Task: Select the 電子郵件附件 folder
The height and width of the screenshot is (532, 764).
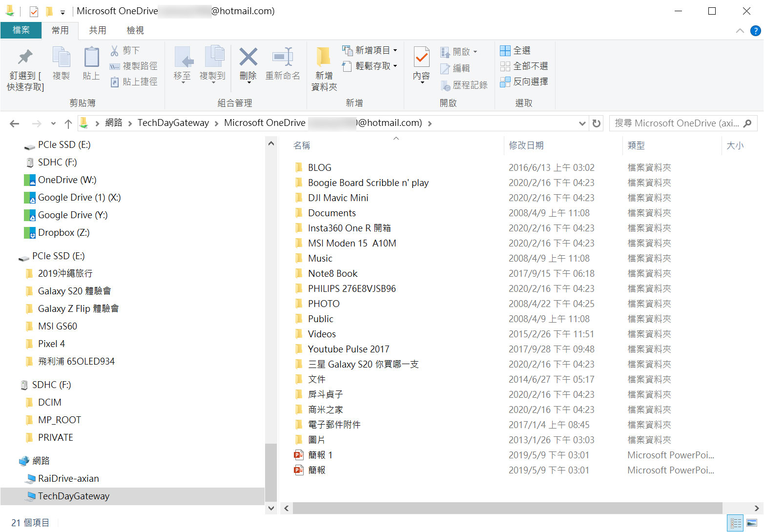Action: pyautogui.click(x=327, y=425)
